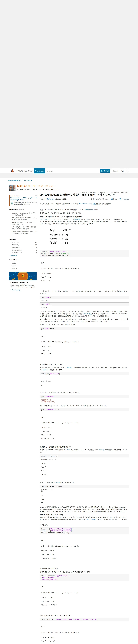Open the apps grid icon in header

(127, 171)
